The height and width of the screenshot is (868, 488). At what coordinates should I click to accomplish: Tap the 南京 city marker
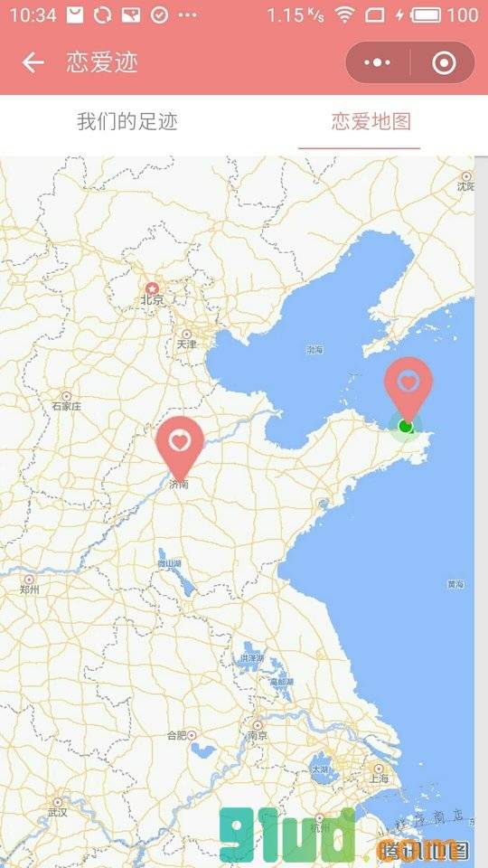point(258,725)
